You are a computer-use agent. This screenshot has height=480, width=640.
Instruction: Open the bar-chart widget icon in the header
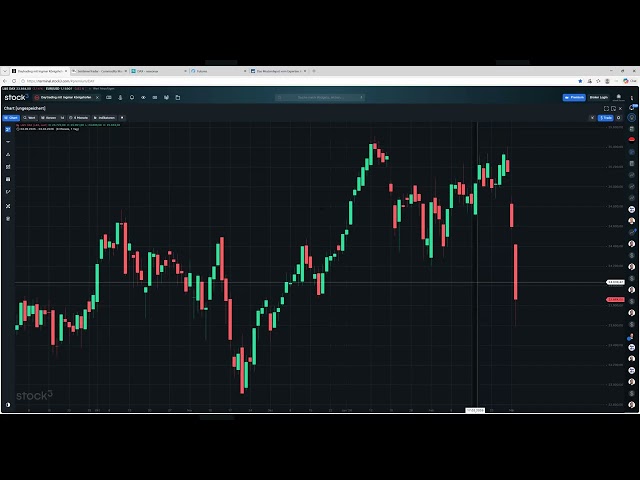[166, 98]
